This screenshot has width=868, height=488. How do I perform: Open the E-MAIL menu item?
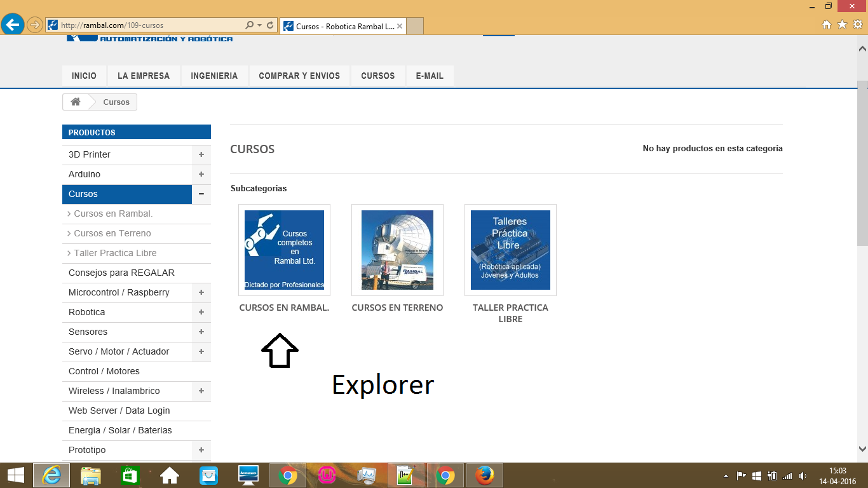click(x=430, y=76)
